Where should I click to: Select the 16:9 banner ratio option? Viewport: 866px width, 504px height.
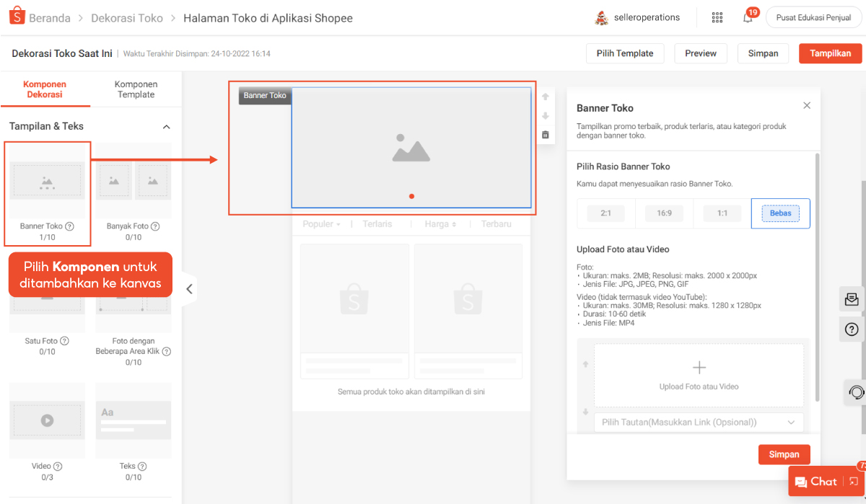click(664, 213)
